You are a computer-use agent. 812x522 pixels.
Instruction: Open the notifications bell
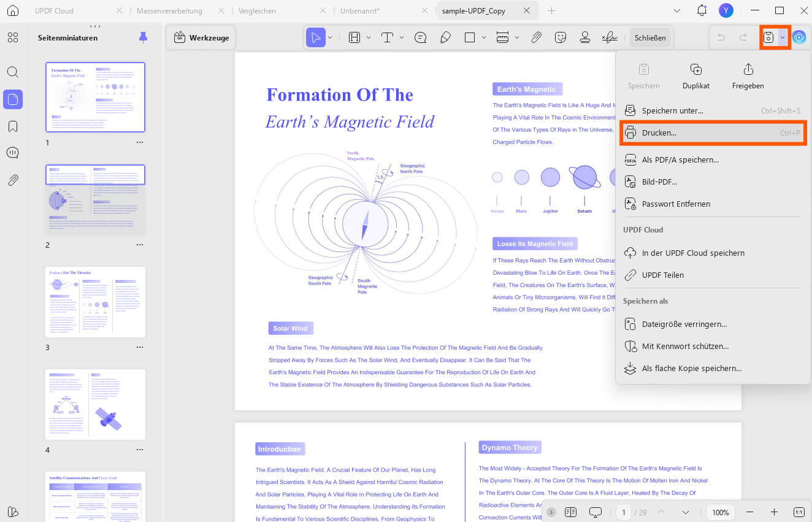[702, 10]
